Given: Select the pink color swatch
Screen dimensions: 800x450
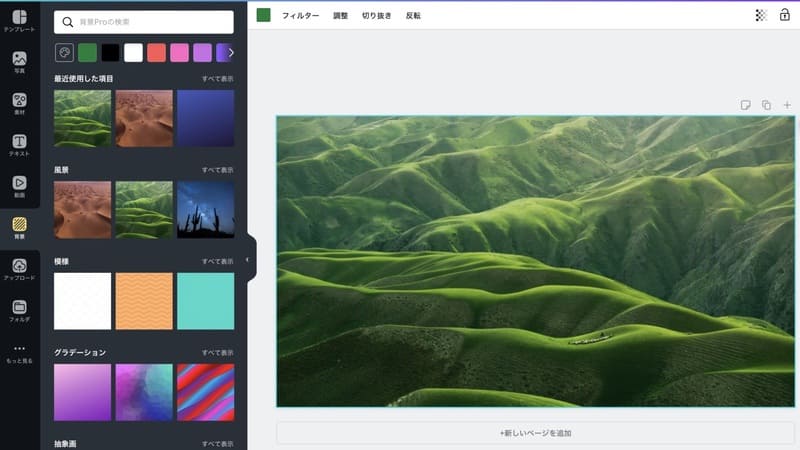Looking at the screenshot, I should coord(179,53).
